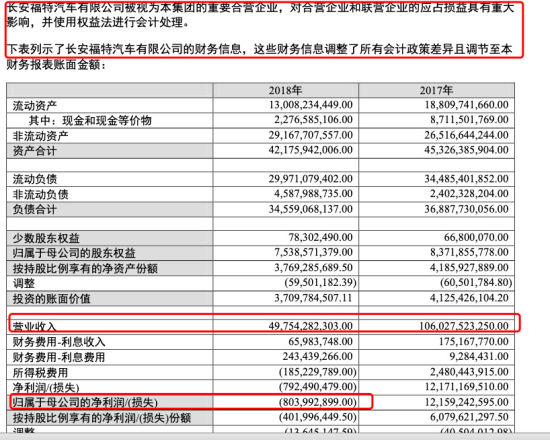Select 2017 负债合计 value 36,887,730,056.00
550x440 pixels.
point(466,209)
